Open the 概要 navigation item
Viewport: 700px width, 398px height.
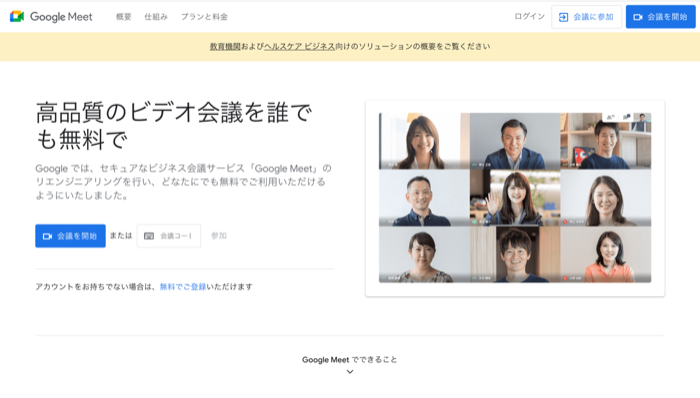tap(124, 17)
